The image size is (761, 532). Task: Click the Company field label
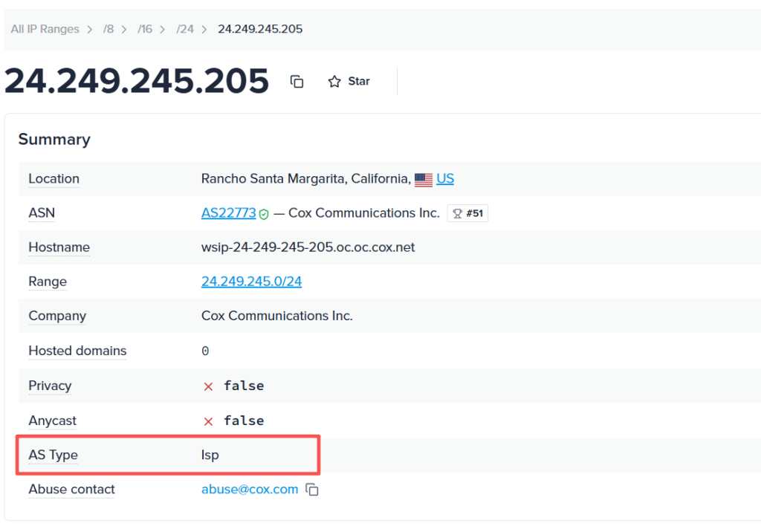coord(57,317)
